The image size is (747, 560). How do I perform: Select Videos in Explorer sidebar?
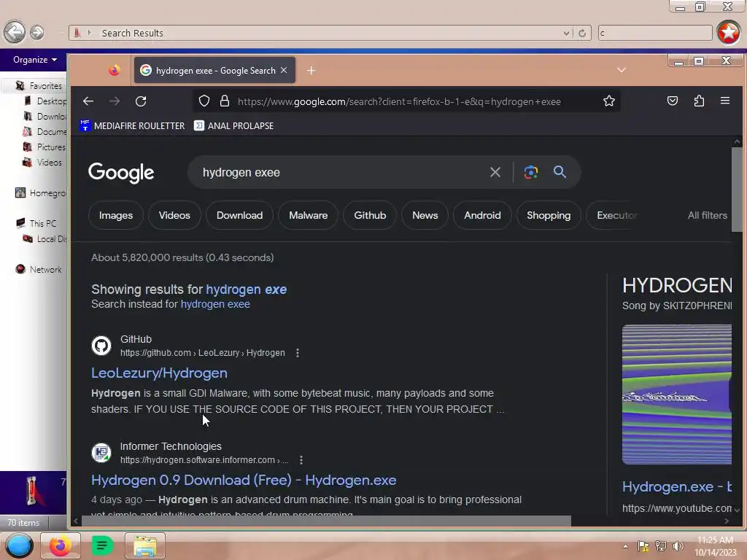[42, 163]
